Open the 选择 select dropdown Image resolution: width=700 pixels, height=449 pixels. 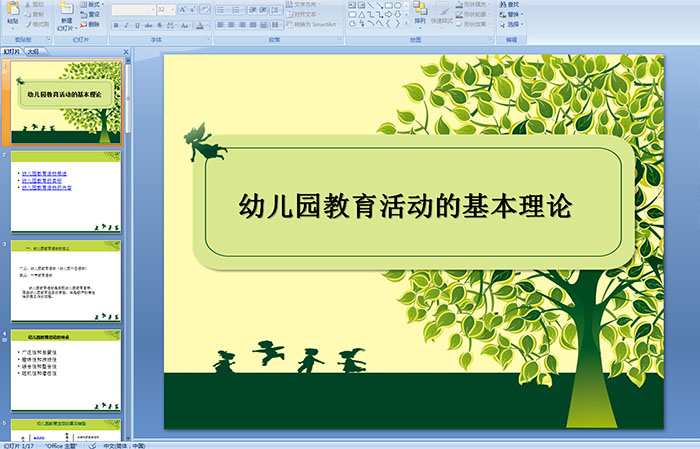pyautogui.click(x=511, y=24)
